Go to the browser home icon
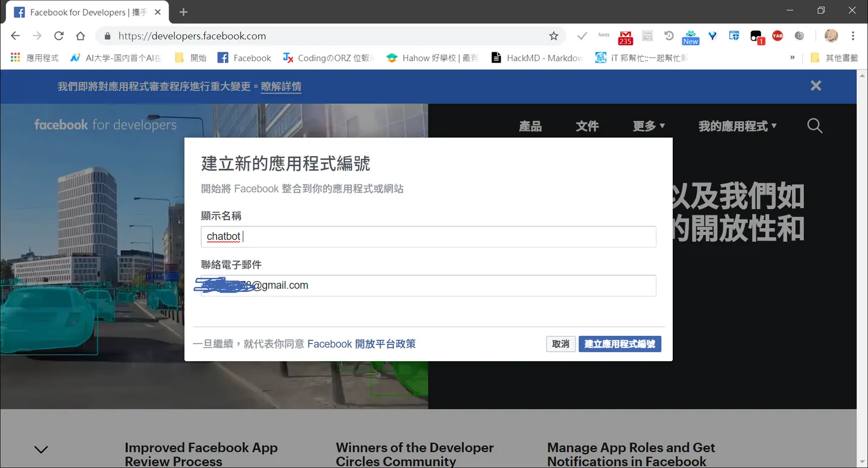 point(80,36)
